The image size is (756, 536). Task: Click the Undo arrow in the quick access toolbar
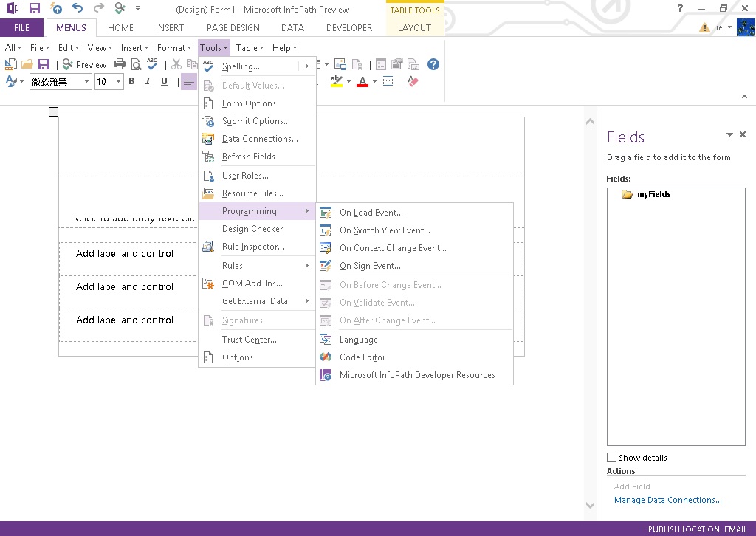(78, 9)
